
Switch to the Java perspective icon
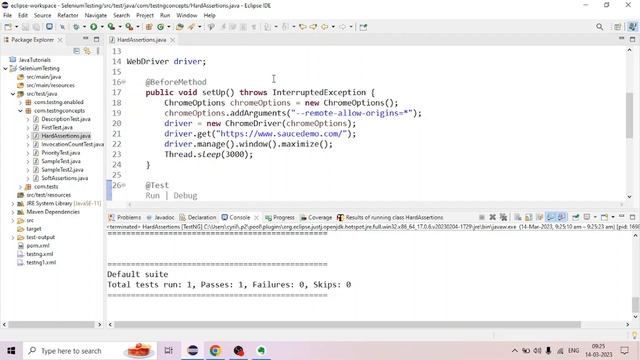pyautogui.click(x=632, y=27)
